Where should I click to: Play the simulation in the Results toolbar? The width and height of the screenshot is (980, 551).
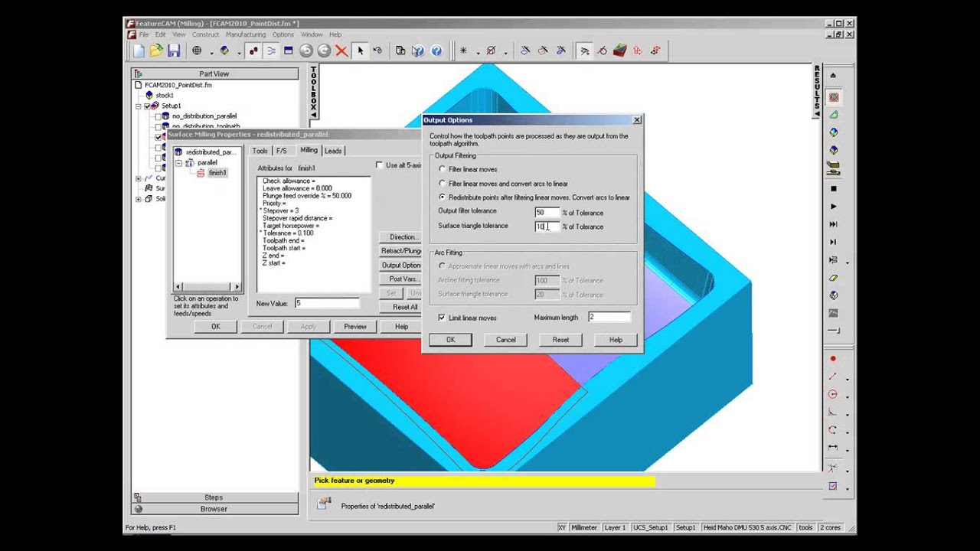click(x=834, y=207)
